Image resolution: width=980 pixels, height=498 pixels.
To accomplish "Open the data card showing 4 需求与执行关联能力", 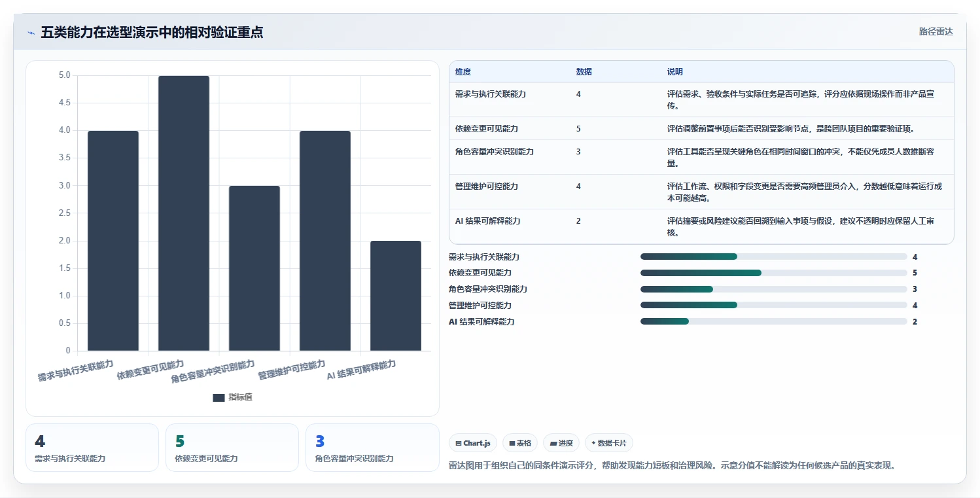I will tap(92, 448).
